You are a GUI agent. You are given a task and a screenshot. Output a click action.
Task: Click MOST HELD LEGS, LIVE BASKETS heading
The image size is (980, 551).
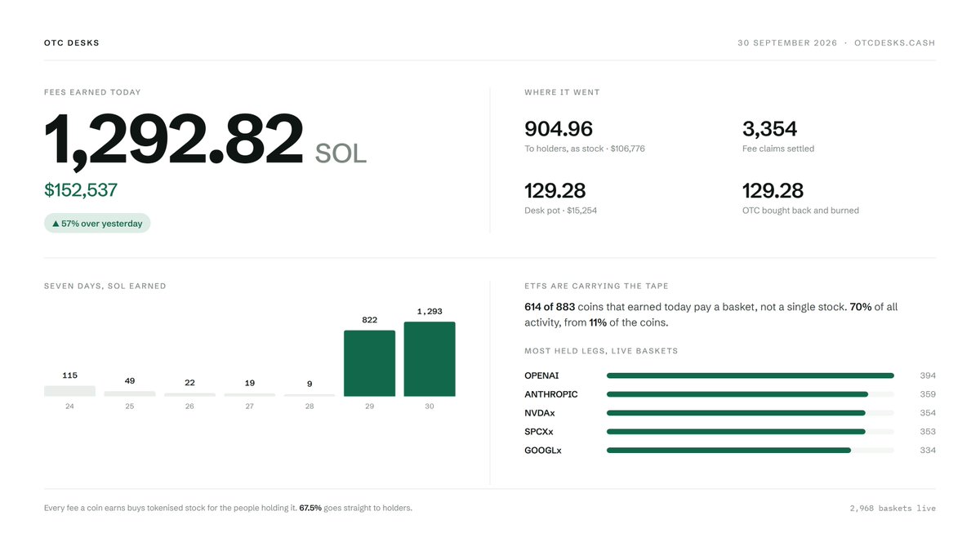coord(601,351)
